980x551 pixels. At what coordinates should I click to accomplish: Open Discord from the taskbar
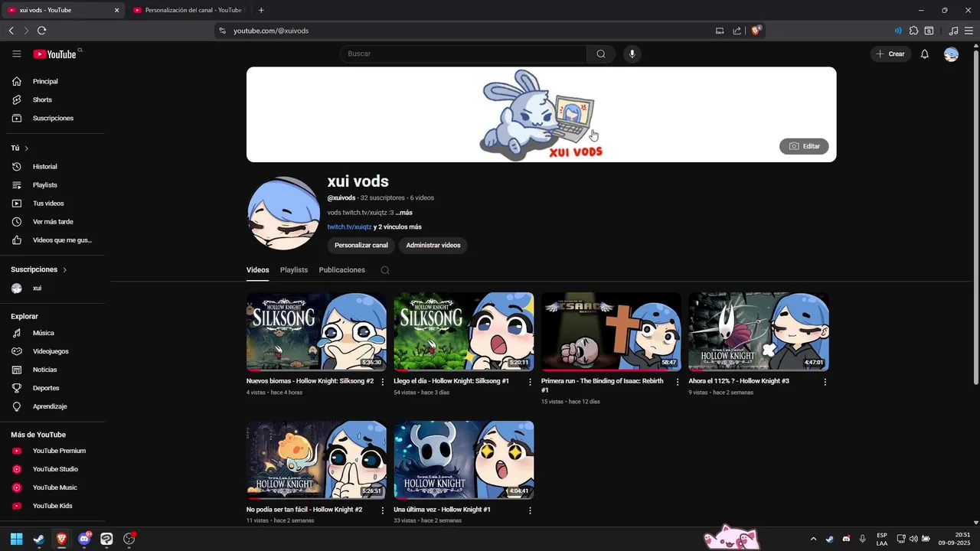(84, 539)
